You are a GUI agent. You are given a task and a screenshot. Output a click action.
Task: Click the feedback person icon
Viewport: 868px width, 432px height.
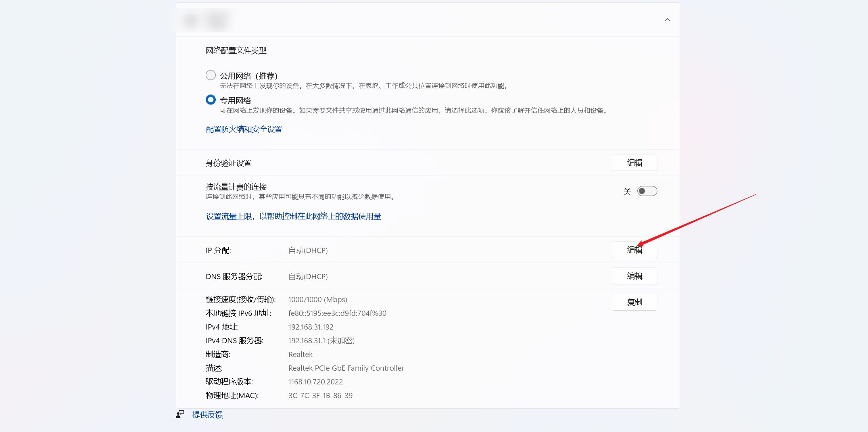(180, 415)
